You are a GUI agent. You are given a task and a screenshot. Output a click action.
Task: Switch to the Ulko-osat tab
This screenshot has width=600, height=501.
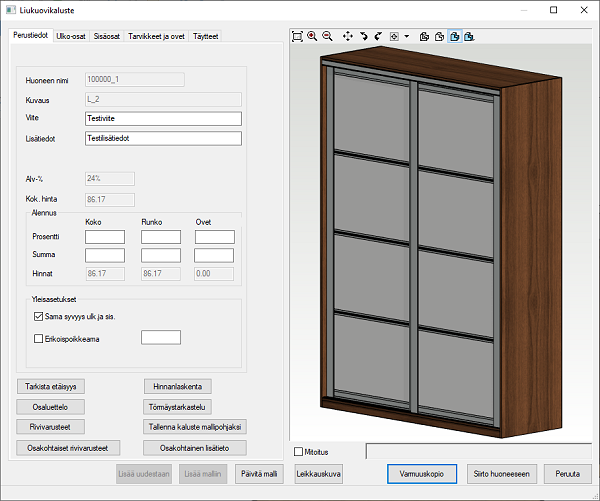tap(71, 36)
